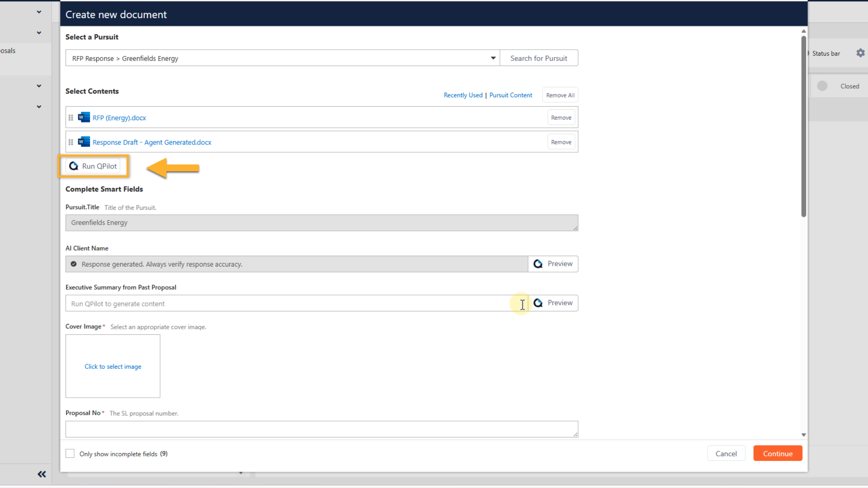Screen dimensions: 868x488
Task: Toggle the Closed status circle
Action: (822, 86)
